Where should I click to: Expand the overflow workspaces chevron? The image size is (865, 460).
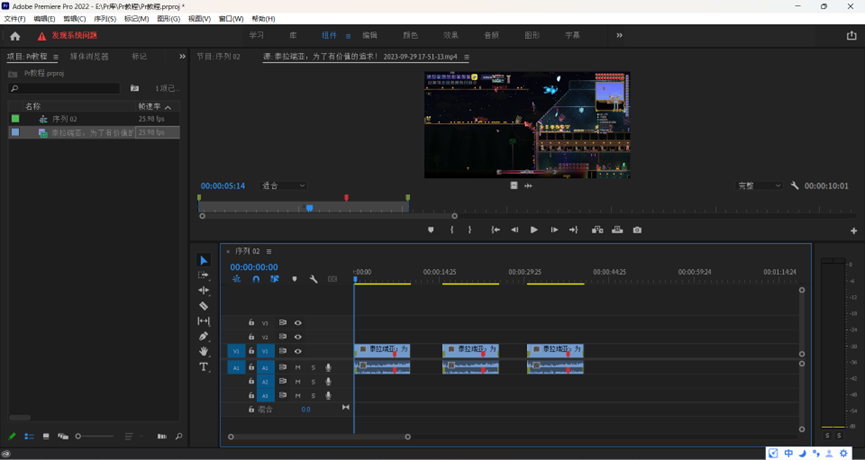click(619, 35)
